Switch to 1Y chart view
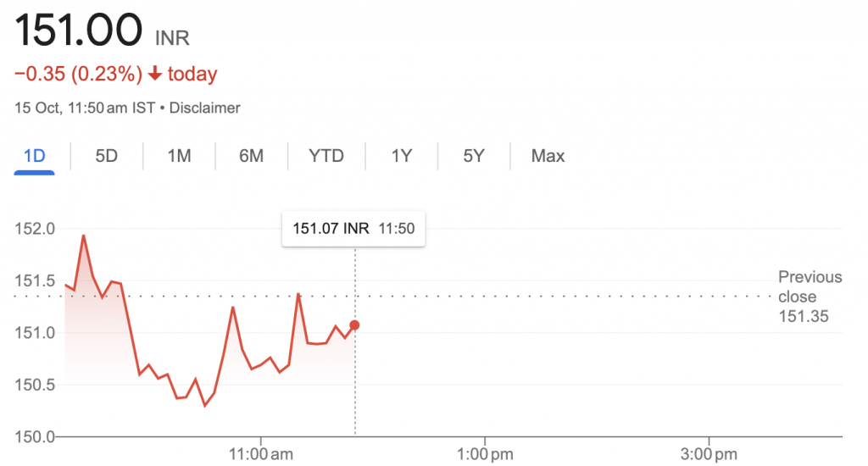 click(402, 156)
